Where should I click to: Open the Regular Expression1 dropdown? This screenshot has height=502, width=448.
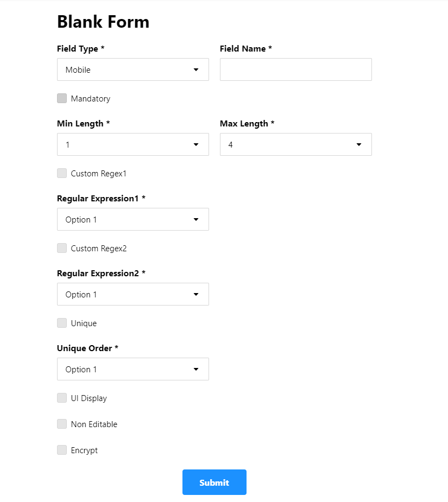tap(132, 219)
